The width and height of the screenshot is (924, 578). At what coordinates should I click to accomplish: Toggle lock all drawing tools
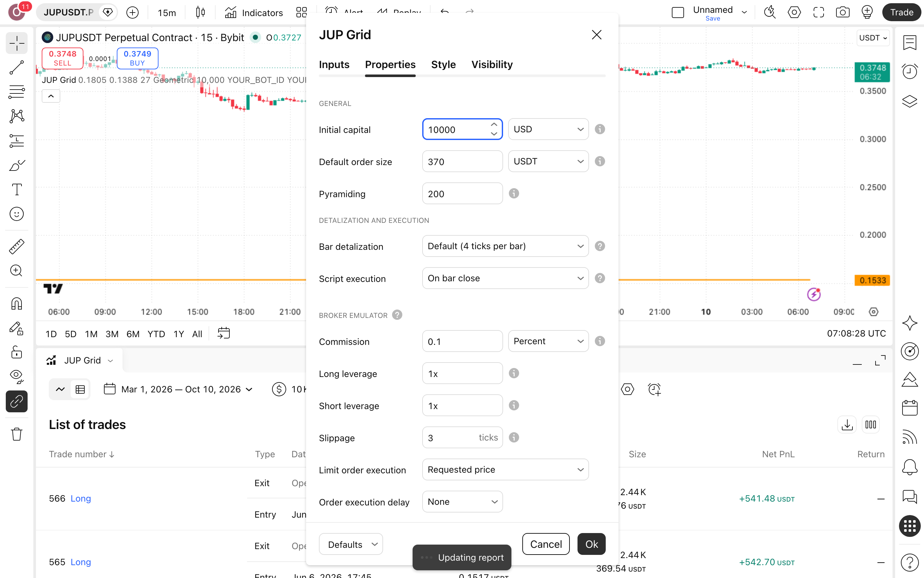pyautogui.click(x=16, y=352)
